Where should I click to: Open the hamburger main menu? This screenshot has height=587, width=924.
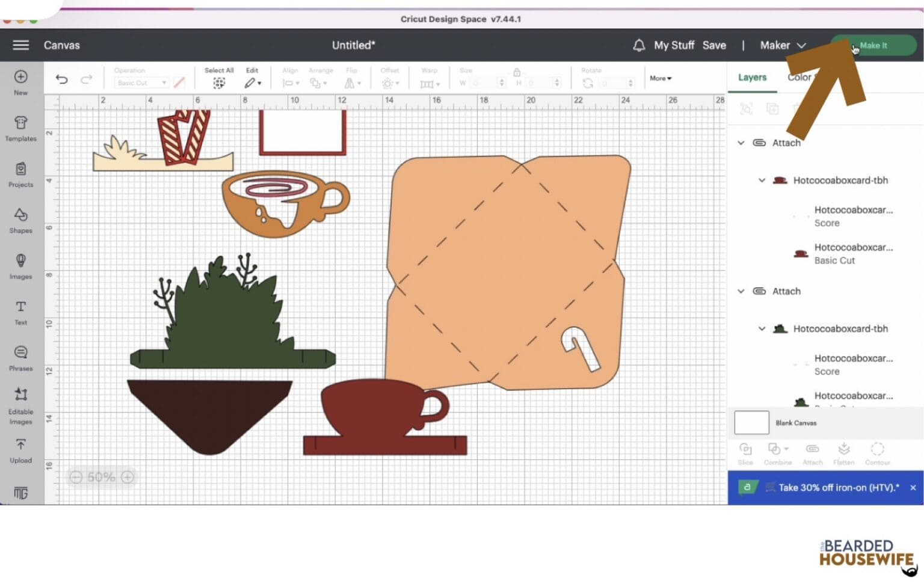(x=20, y=45)
